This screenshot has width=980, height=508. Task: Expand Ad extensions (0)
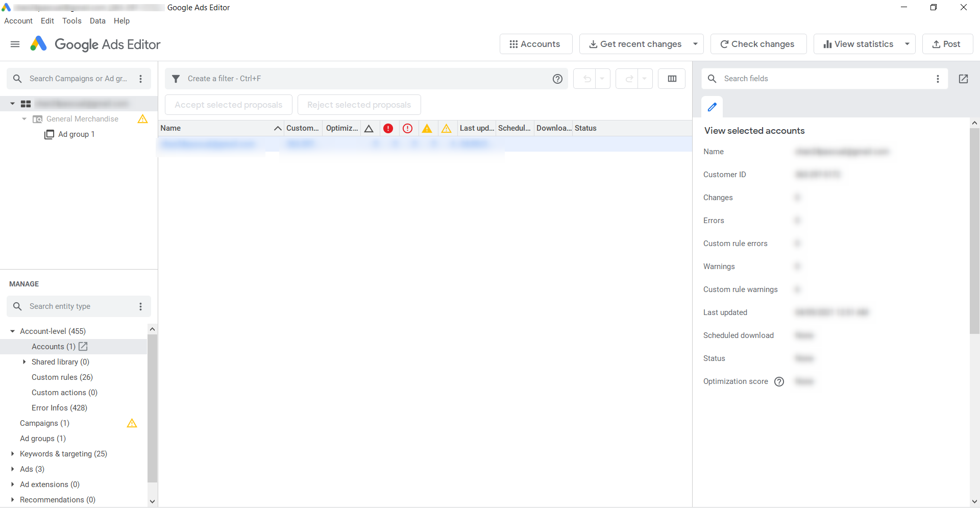(x=12, y=485)
